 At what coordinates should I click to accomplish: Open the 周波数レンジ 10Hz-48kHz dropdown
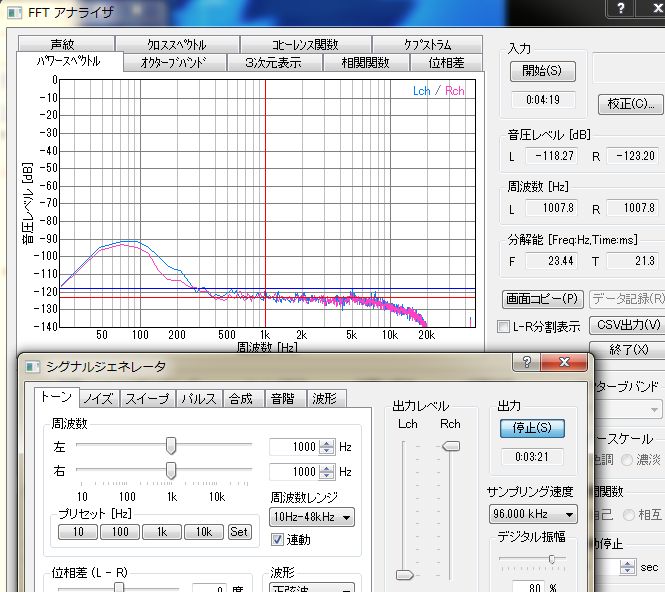coord(312,517)
